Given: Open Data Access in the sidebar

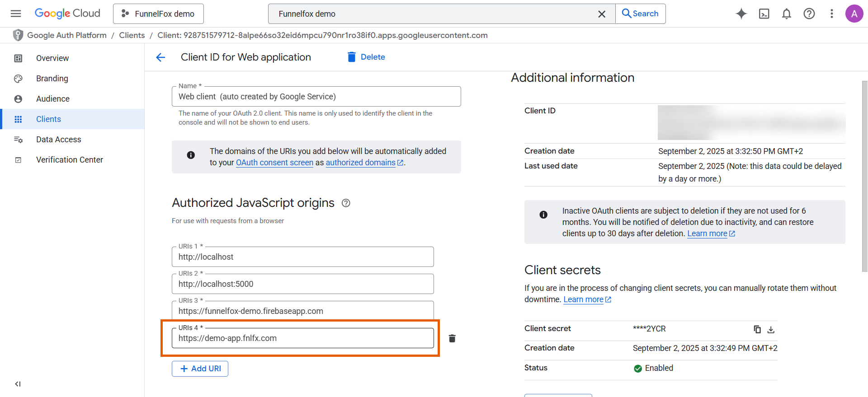Looking at the screenshot, I should [72, 139].
